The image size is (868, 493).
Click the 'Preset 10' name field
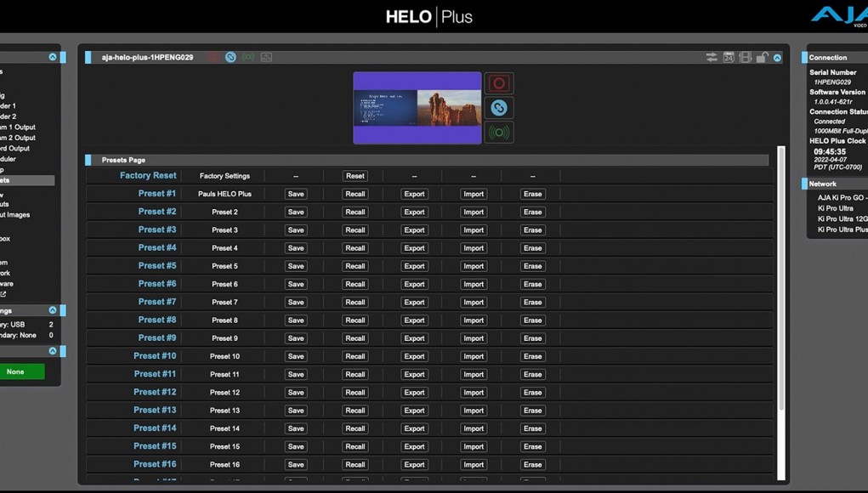coord(224,356)
